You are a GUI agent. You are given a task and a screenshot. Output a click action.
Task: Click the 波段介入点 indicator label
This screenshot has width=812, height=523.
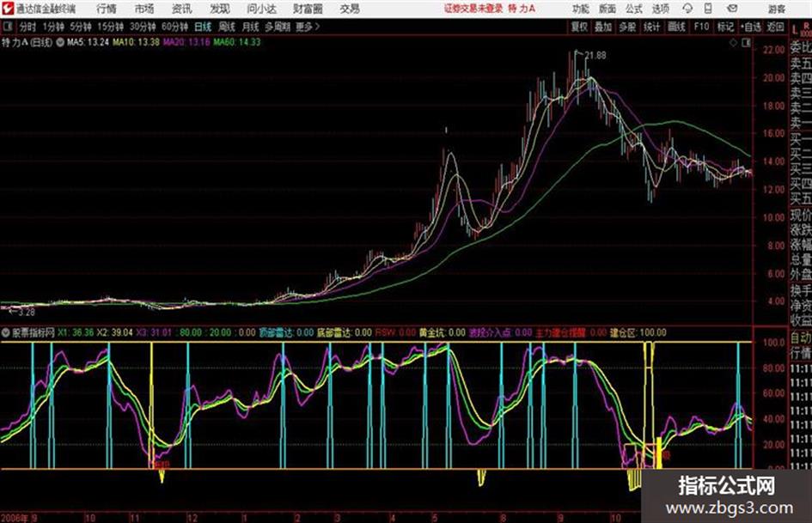(500, 333)
